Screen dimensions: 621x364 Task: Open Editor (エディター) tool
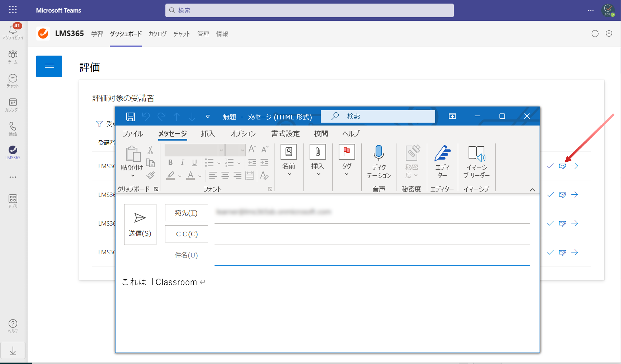click(x=442, y=161)
